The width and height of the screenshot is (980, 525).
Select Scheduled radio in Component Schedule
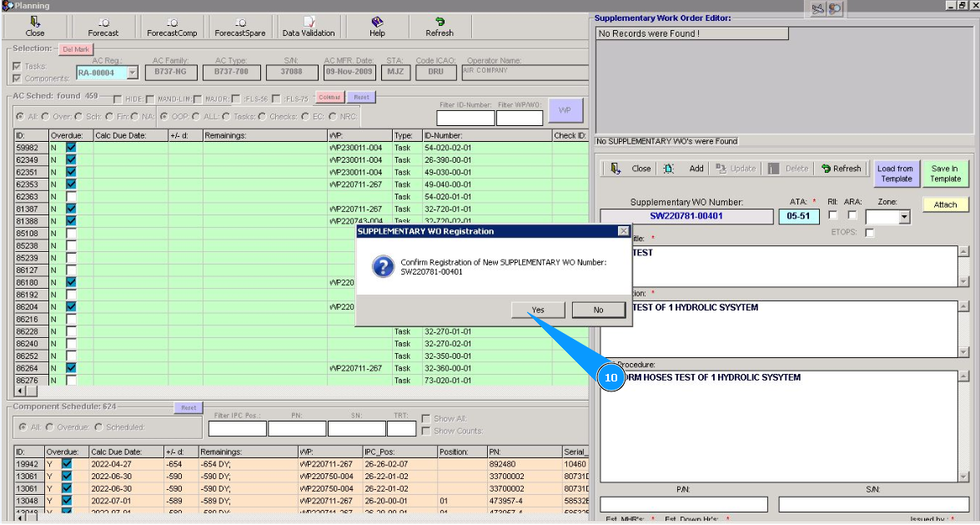tap(98, 427)
